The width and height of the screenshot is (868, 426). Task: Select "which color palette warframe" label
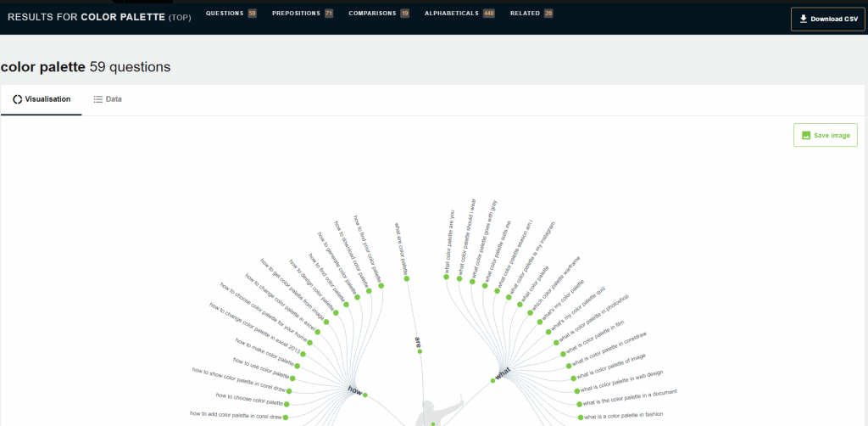556,283
